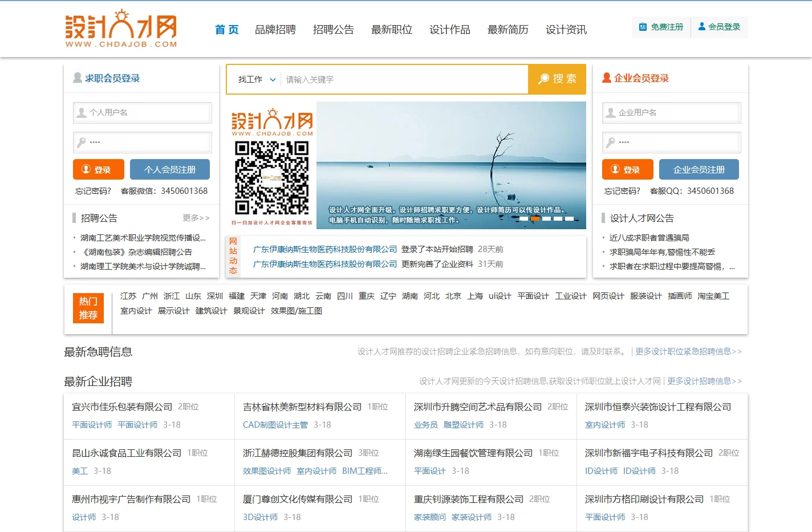Viewport: 812px width, 532px height.
Task: Open 雕塑设计师 job link
Action: (464, 425)
